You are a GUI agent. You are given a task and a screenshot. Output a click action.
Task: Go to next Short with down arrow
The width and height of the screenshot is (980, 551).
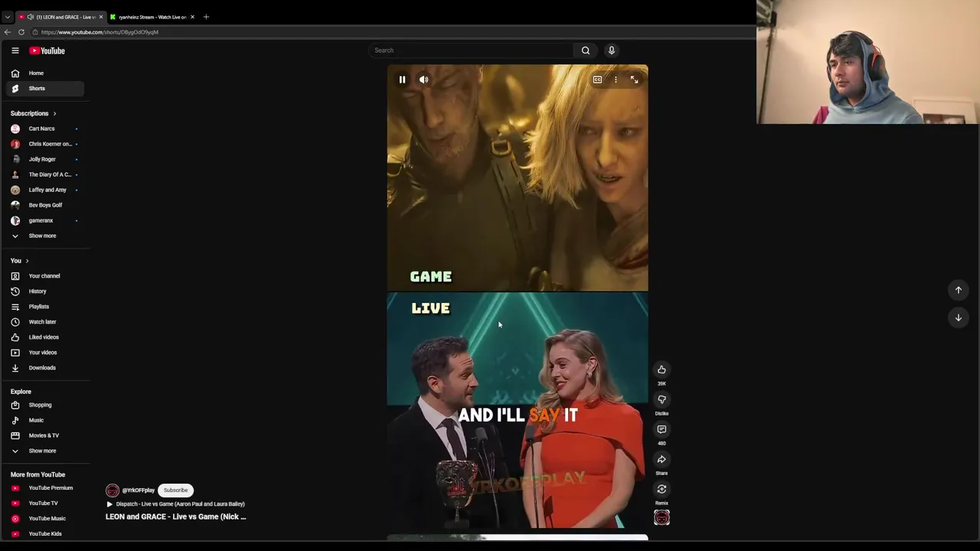tap(958, 318)
